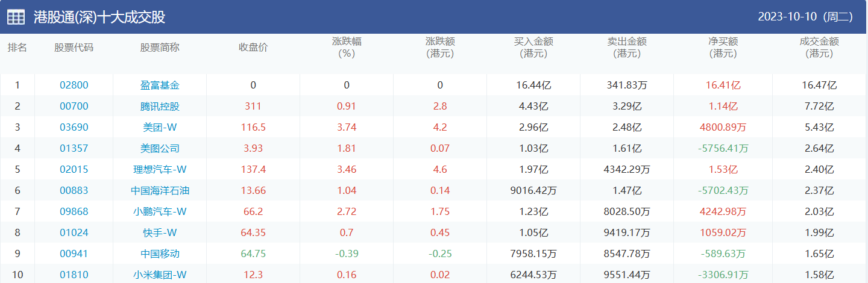The height and width of the screenshot is (283, 868).
Task: Click the 排名 column header
Action: click(x=17, y=48)
